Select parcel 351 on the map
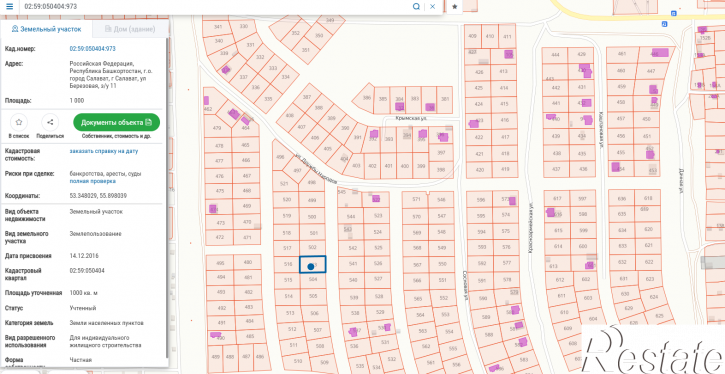The image size is (725, 374). pos(306,50)
